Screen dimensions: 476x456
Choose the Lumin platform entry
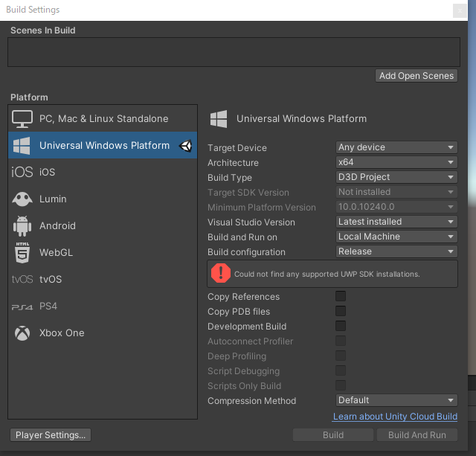[103, 199]
